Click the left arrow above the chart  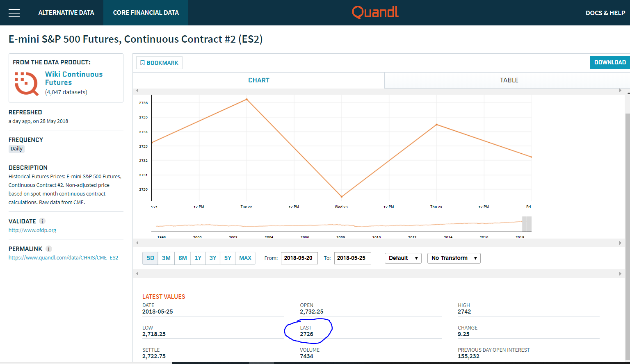pos(137,91)
